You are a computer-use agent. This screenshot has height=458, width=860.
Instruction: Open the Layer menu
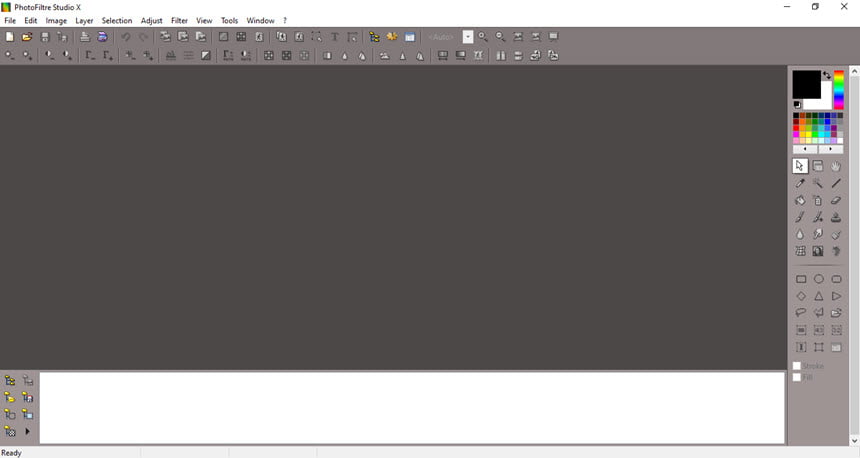(84, 20)
